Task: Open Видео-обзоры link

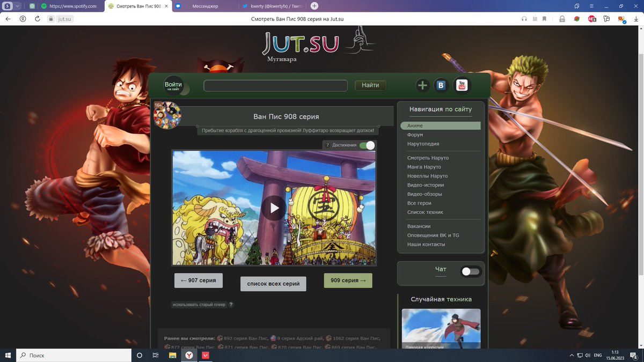Action: (x=425, y=194)
